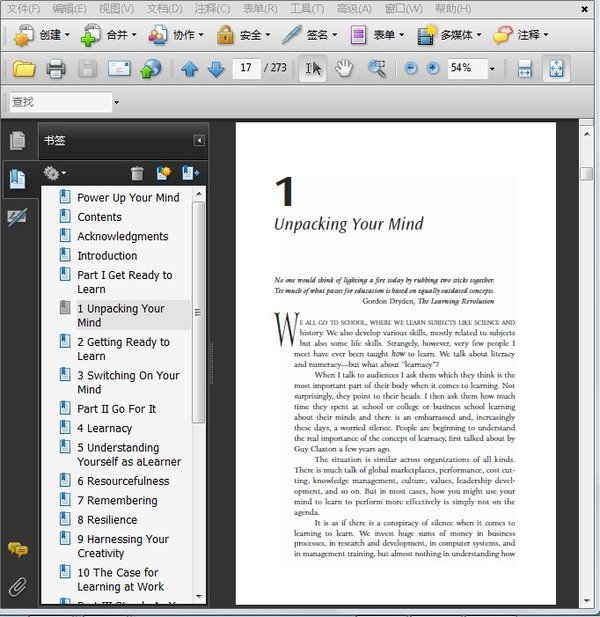600x617 pixels.
Task: Click the expand current bookmark icon
Action: tap(190, 173)
